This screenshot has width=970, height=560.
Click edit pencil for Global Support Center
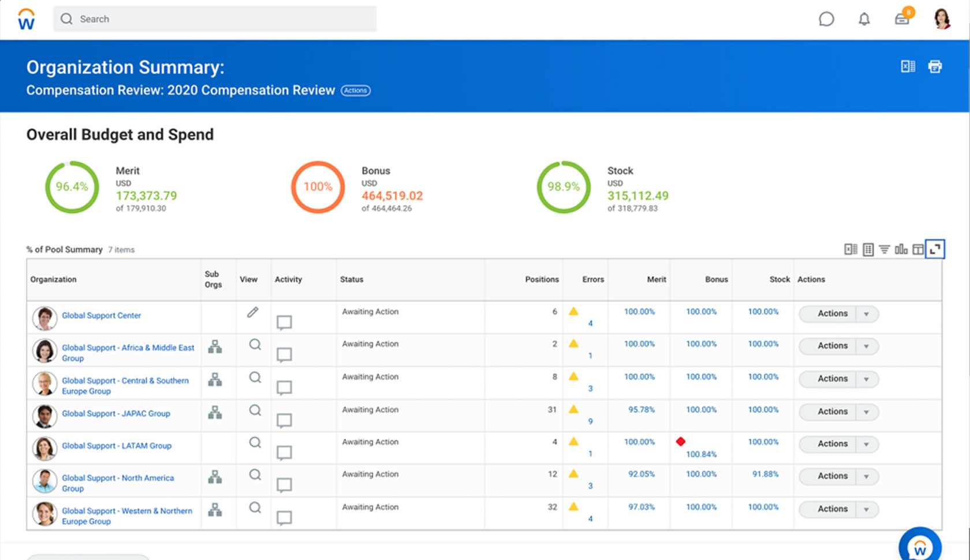[x=252, y=312]
